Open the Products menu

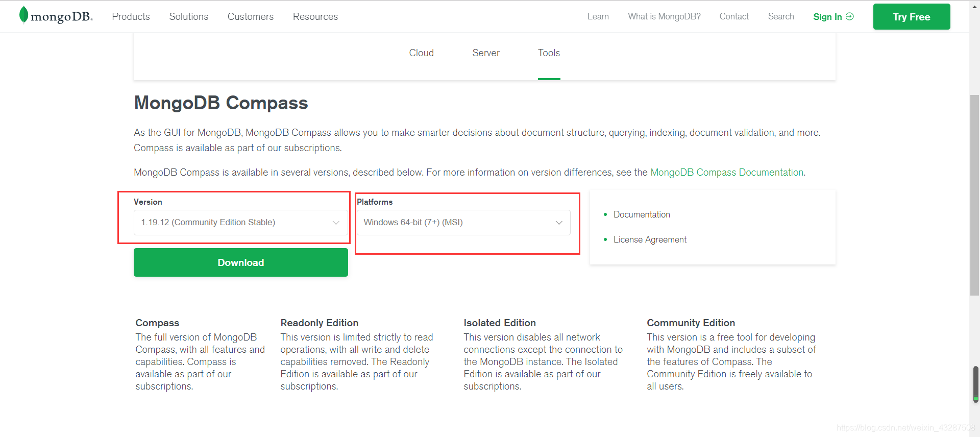[131, 16]
